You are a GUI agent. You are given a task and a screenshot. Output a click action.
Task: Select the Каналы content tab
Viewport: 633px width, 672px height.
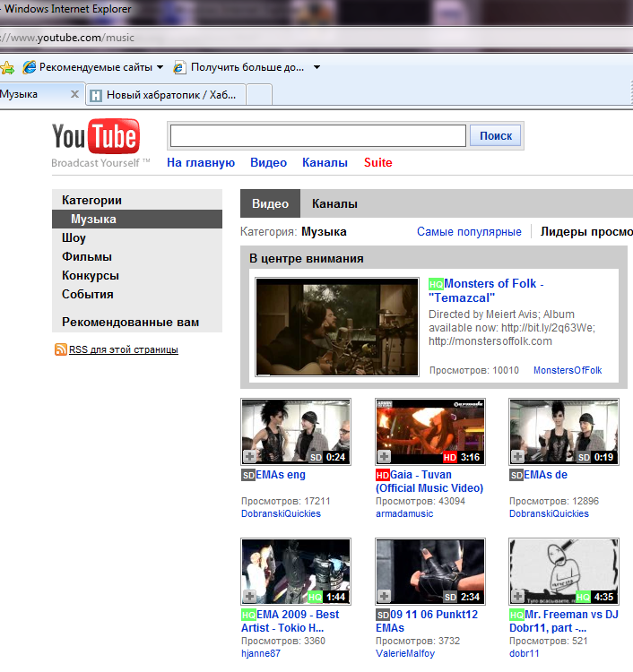[334, 203]
